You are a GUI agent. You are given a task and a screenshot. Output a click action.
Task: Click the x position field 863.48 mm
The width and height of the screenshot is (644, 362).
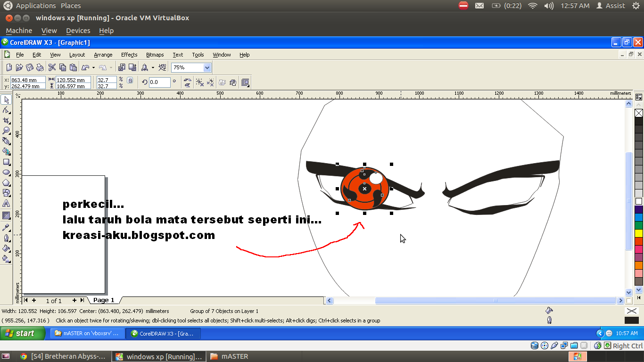(x=28, y=80)
